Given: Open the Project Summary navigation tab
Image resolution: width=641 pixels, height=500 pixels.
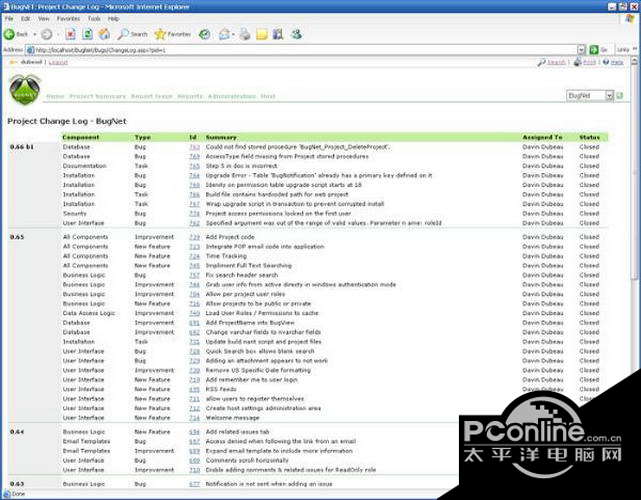Looking at the screenshot, I should point(97,96).
